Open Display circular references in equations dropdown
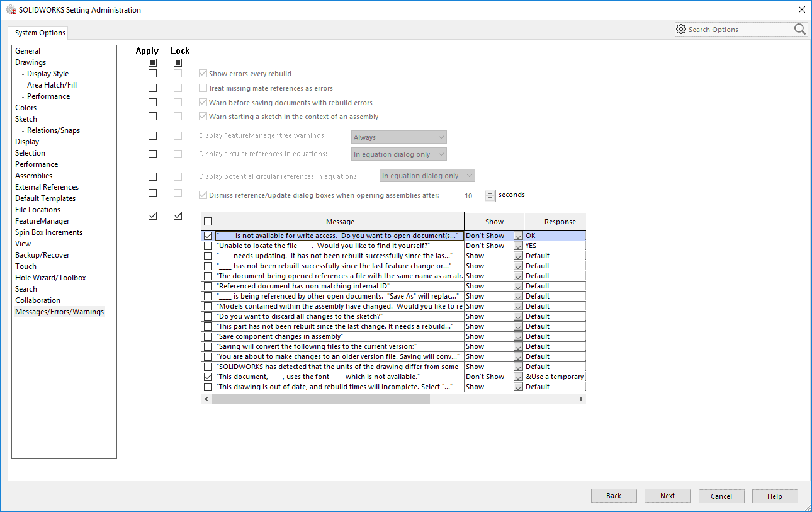The image size is (812, 512). click(399, 154)
